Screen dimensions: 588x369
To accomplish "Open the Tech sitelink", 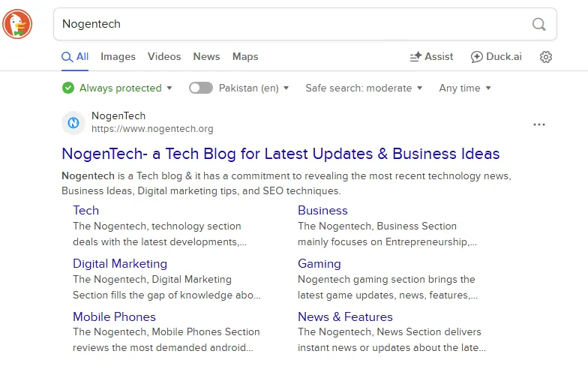I will click(x=85, y=210).
